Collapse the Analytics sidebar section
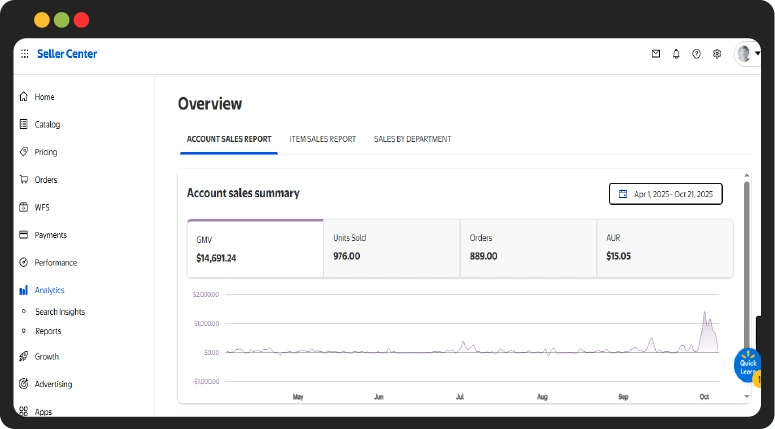This screenshot has height=429, width=775. (49, 290)
